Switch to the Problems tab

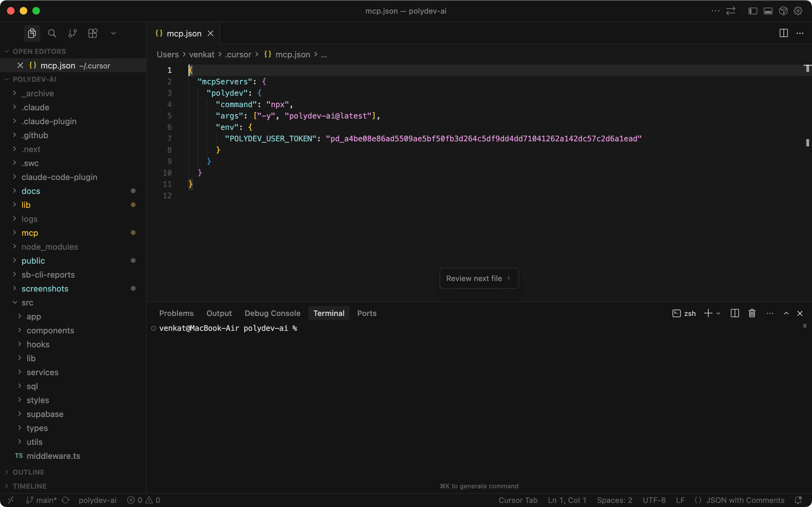click(177, 313)
